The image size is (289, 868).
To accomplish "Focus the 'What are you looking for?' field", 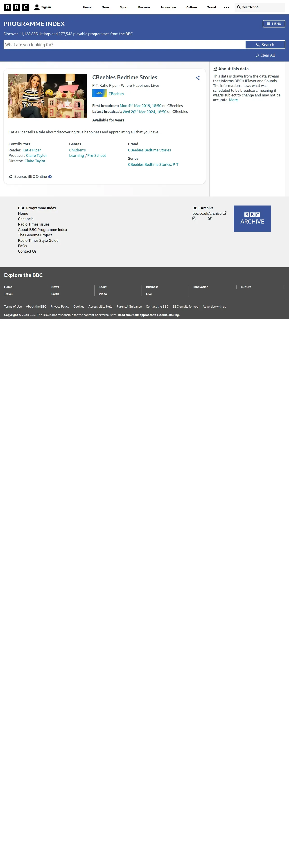I will point(124,45).
